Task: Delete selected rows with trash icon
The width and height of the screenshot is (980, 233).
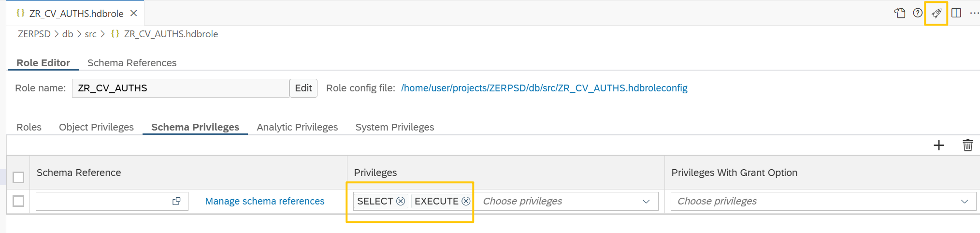Action: coord(967,145)
